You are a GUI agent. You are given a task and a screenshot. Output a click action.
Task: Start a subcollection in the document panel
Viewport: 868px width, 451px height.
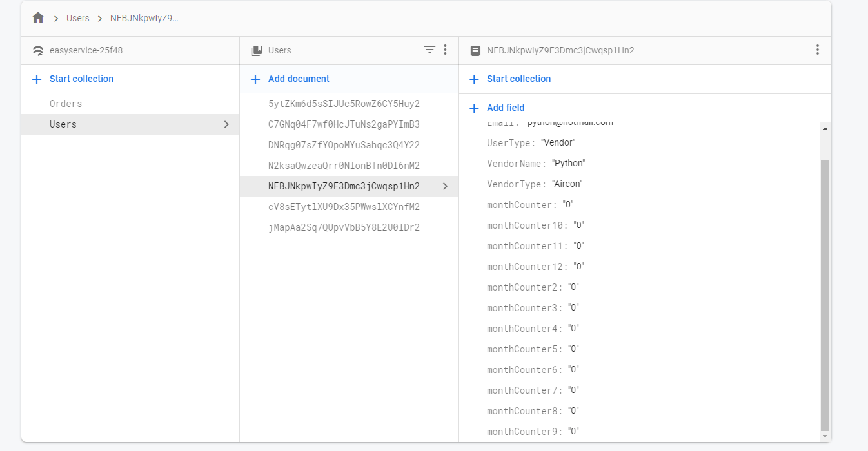coord(518,79)
